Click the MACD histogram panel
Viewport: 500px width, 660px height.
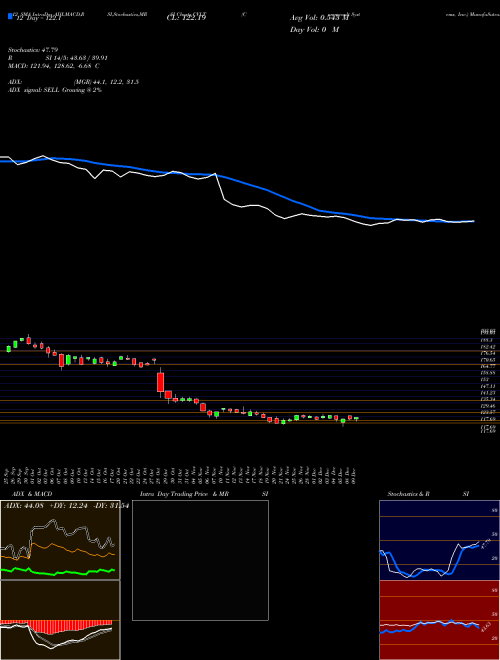(60, 620)
